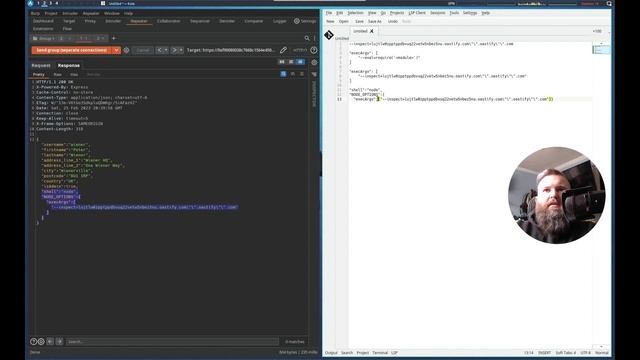Open Burp Intruder tab

pyautogui.click(x=113, y=21)
